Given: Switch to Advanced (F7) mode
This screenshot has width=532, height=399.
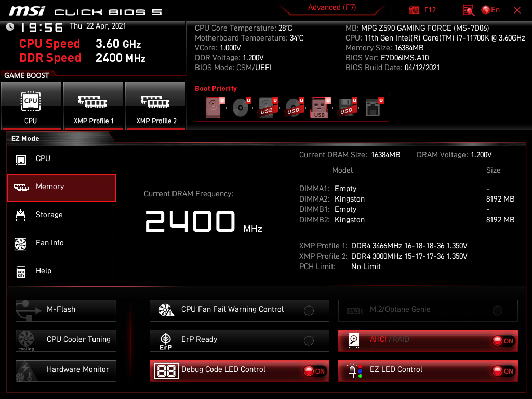Looking at the screenshot, I should click(332, 7).
